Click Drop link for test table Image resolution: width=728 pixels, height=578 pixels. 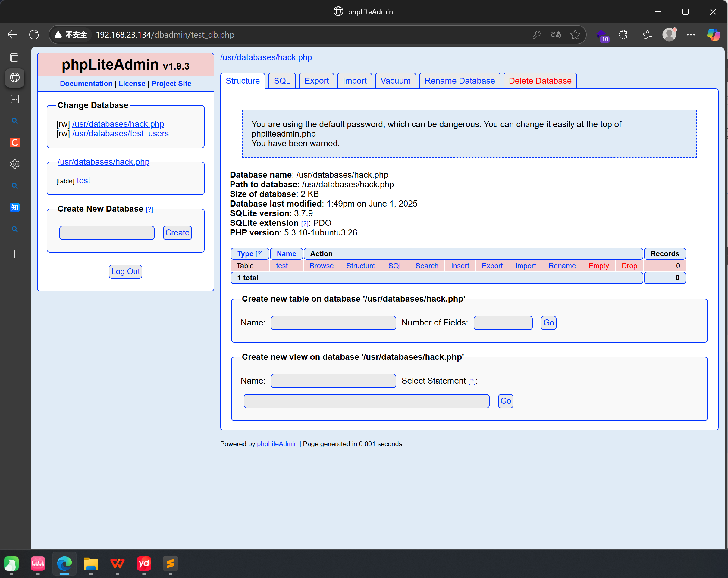coord(629,266)
